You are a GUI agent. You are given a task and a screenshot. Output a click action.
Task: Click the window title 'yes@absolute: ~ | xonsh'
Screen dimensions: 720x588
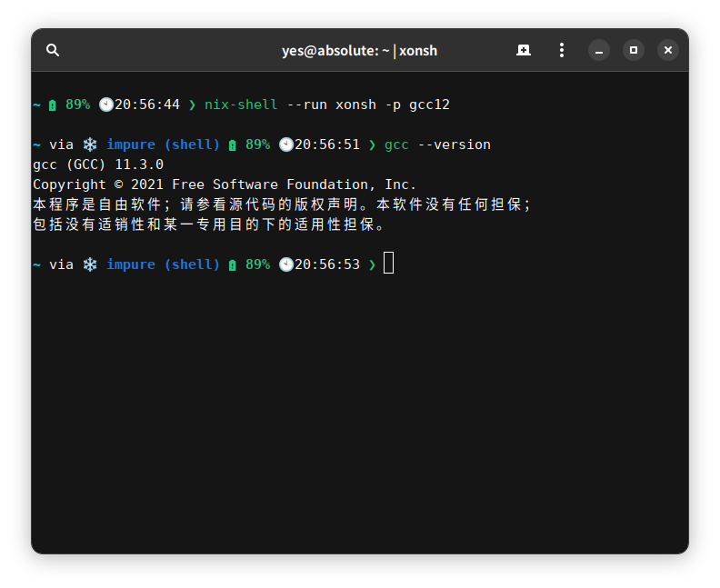point(359,51)
